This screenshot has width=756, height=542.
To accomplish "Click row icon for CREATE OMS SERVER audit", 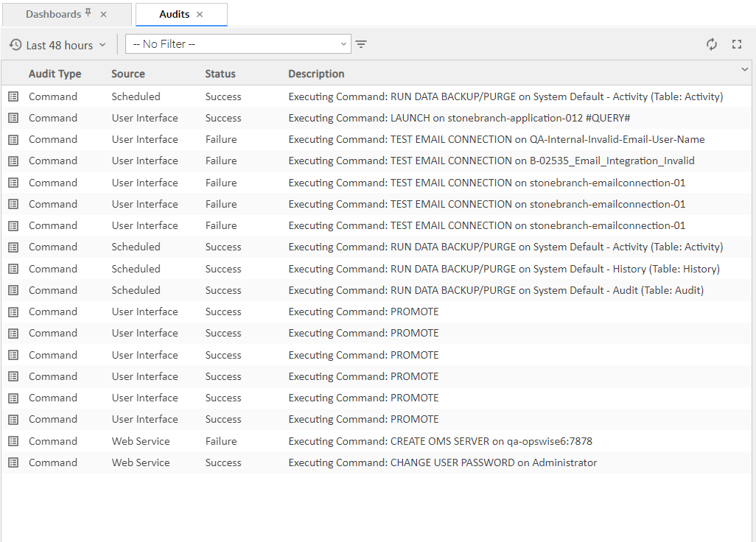I will pyautogui.click(x=13, y=441).
